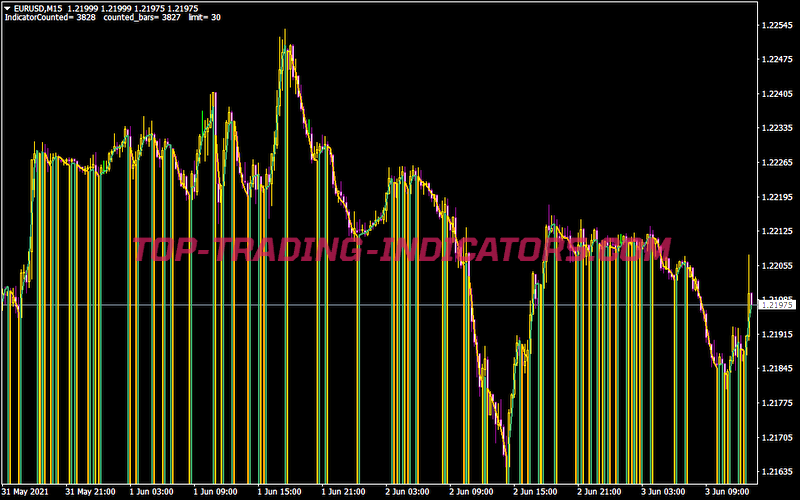Select the 1.22545 price axis label
800x500 pixels.
click(x=777, y=25)
